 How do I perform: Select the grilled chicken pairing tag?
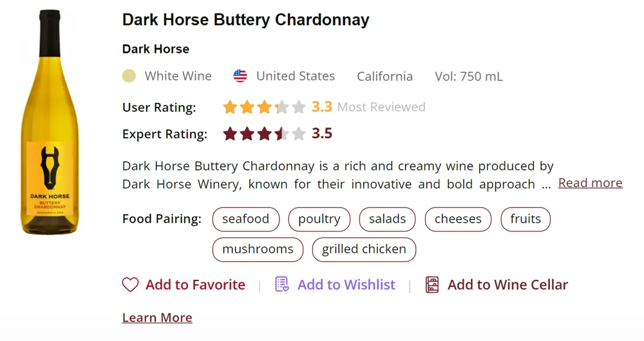point(364,250)
